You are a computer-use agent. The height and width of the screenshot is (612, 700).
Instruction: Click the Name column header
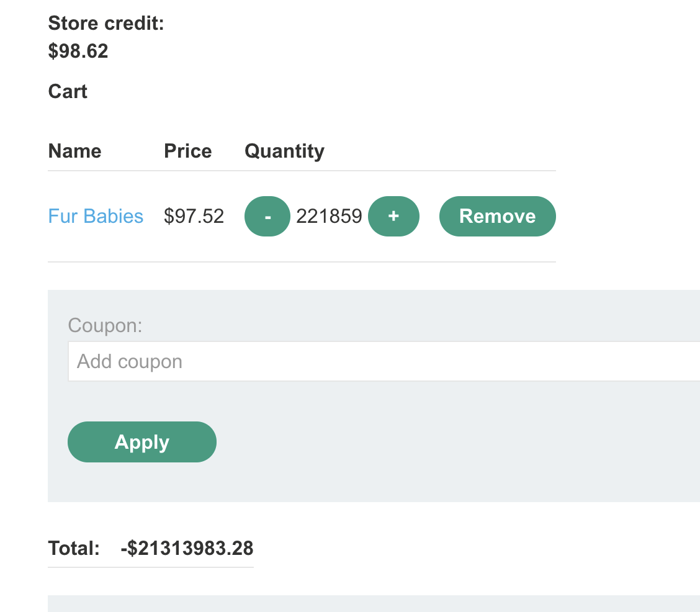click(x=74, y=151)
